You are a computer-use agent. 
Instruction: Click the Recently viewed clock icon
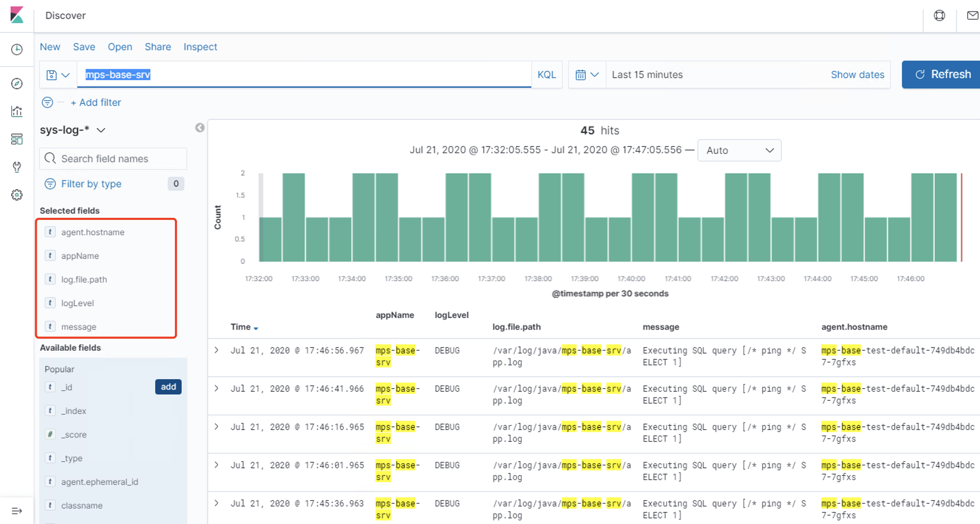tap(17, 49)
